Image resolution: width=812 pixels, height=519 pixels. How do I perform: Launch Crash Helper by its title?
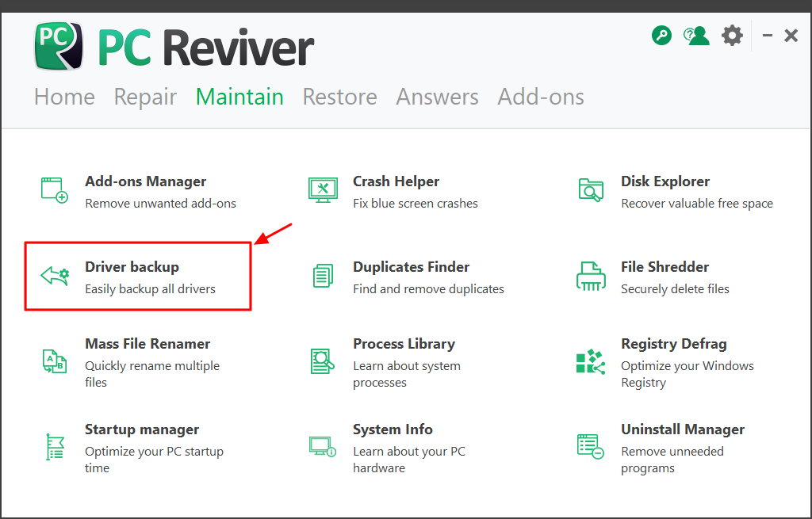[396, 181]
